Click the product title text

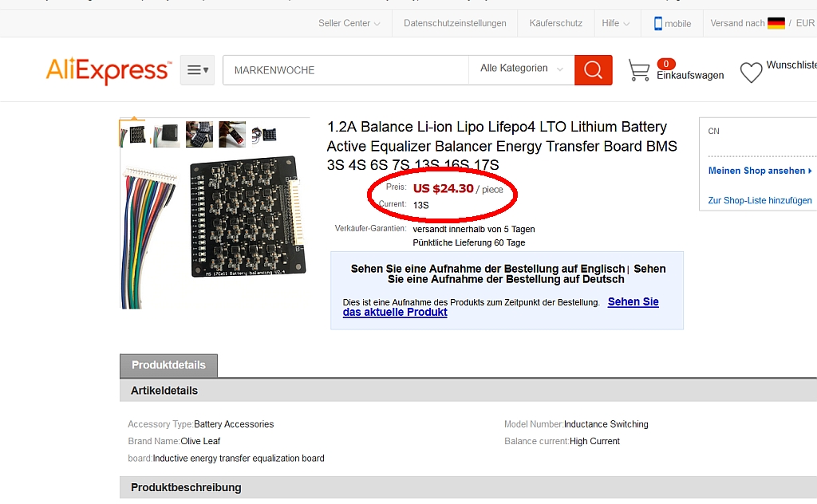coord(502,146)
